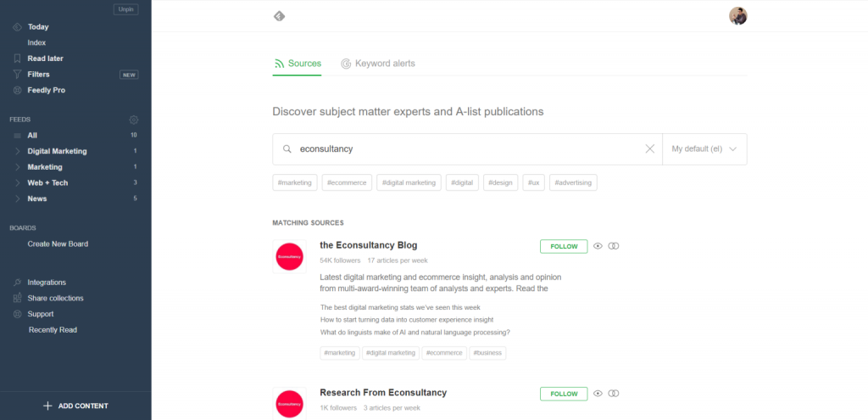Open the My default (el) dropdown
The height and width of the screenshot is (420, 868).
[x=704, y=148]
